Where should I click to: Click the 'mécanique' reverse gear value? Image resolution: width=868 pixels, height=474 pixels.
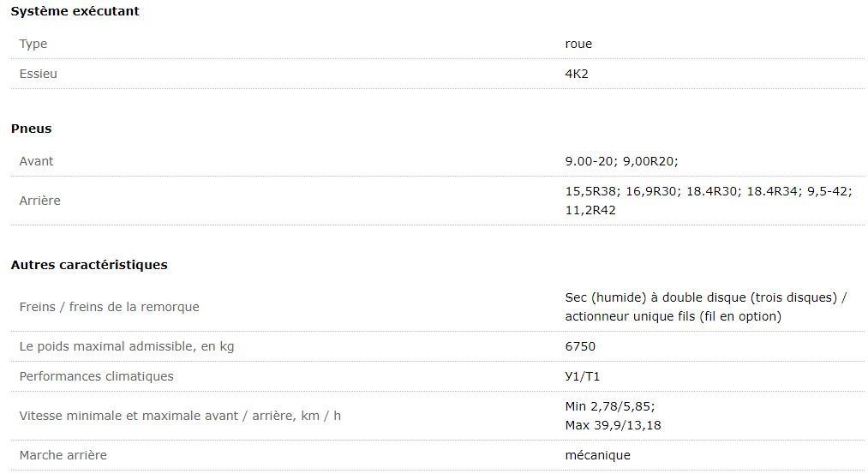click(597, 455)
